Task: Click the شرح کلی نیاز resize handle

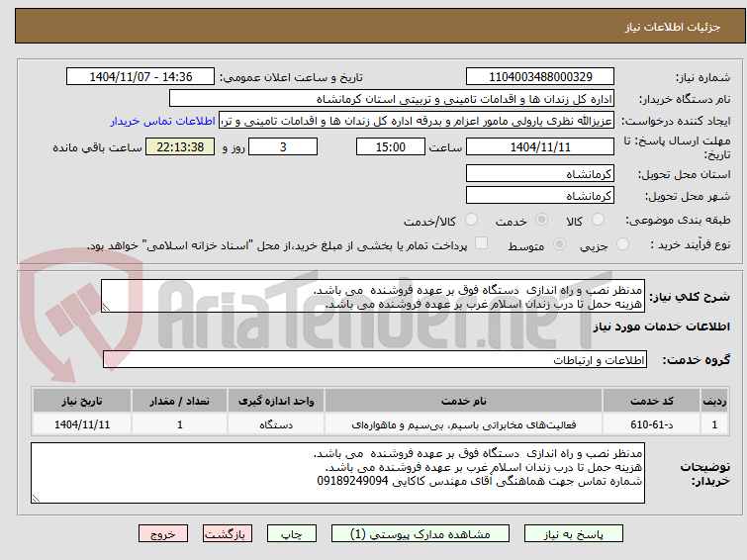Action: pos(106,308)
